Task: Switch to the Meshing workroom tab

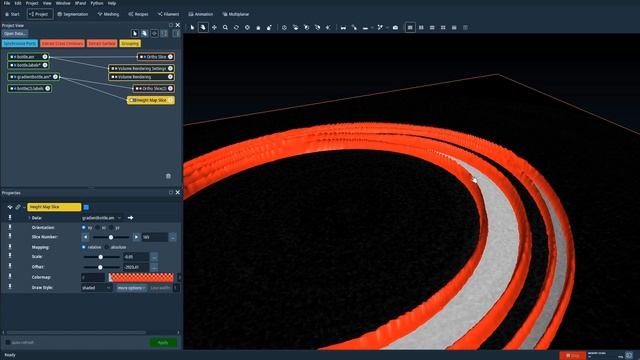Action: click(108, 14)
